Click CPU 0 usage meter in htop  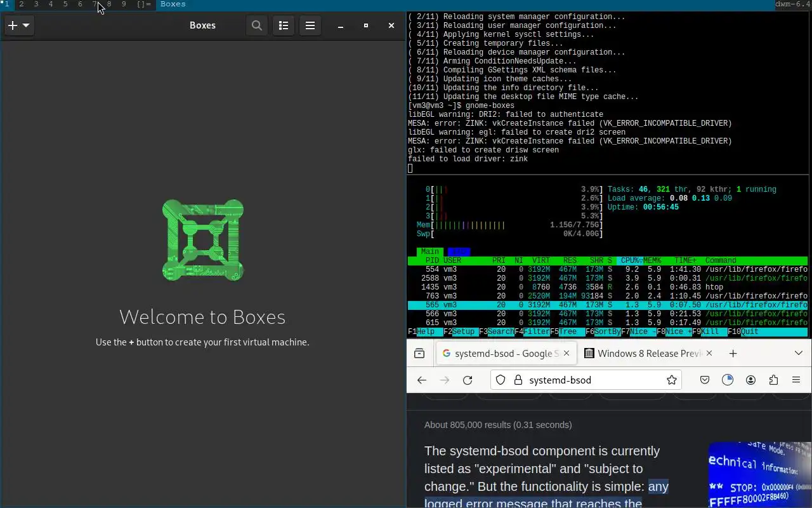[x=514, y=189]
